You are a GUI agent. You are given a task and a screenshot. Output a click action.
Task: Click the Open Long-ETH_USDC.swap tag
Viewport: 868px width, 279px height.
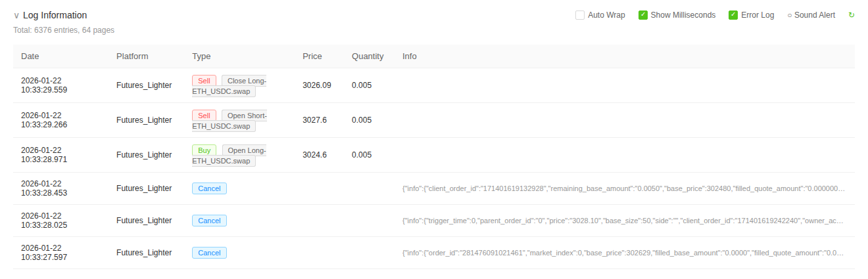coord(246,150)
